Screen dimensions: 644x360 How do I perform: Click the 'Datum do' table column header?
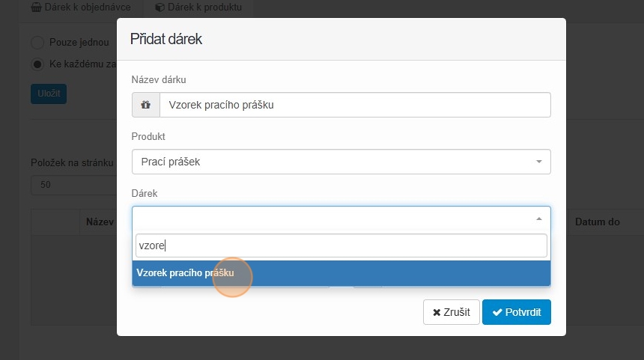(x=598, y=222)
